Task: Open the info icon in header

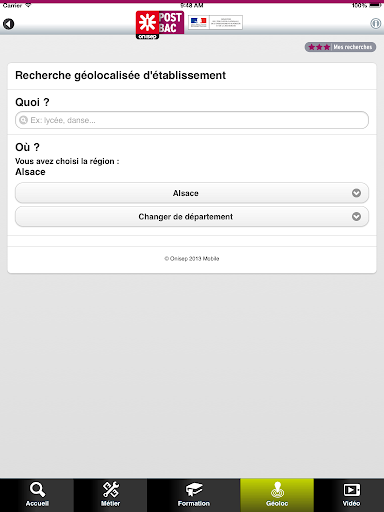Action: pyautogui.click(x=375, y=23)
